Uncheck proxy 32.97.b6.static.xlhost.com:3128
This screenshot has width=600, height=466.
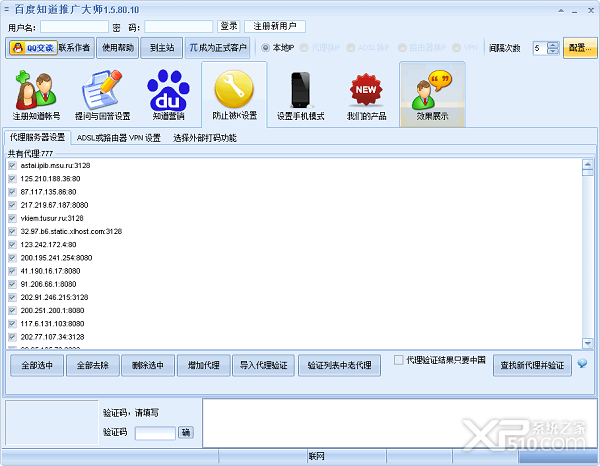tap(12, 231)
